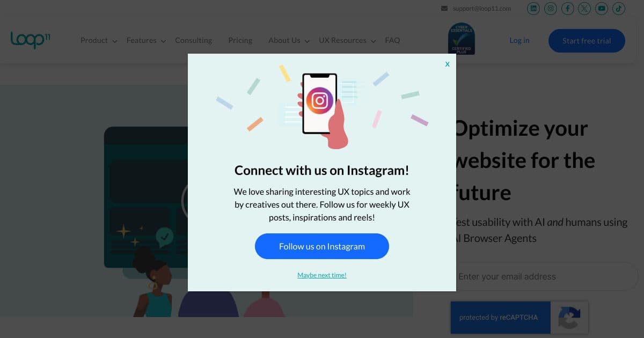This screenshot has height=338, width=644.
Task: Open the X (Twitter) social icon
Action: (x=584, y=8)
